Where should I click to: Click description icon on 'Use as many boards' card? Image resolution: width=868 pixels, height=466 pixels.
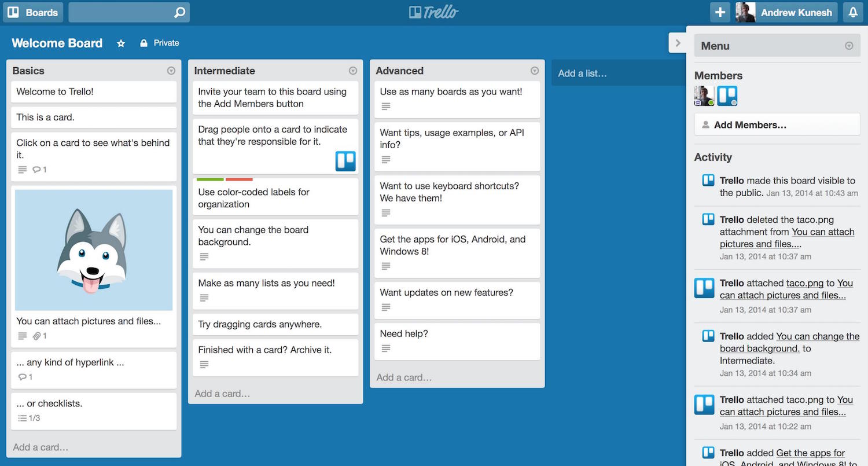[x=386, y=107]
